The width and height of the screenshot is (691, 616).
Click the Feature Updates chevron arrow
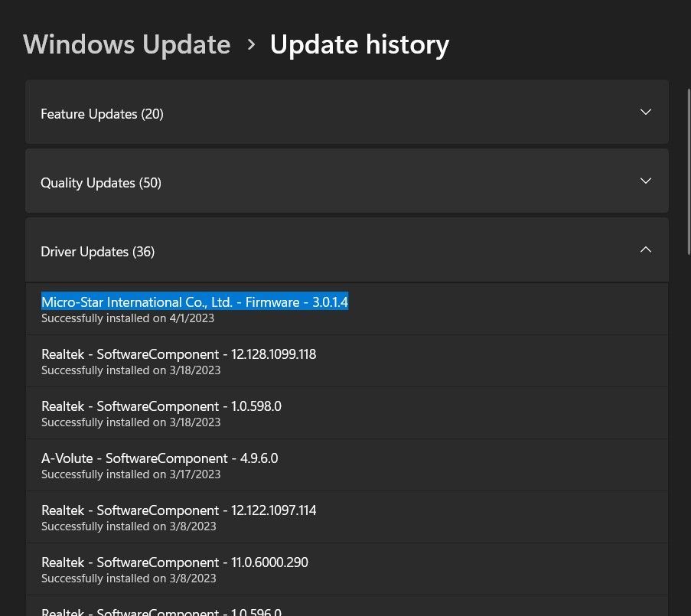(646, 112)
